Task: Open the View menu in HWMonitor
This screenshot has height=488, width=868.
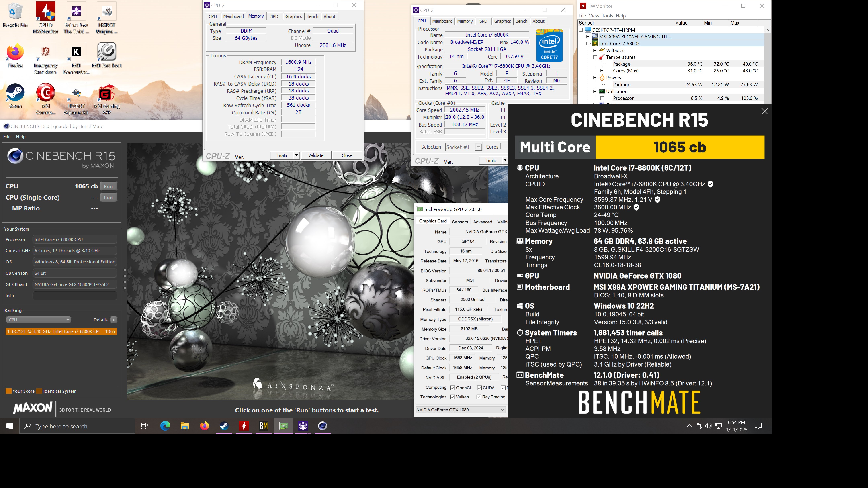Action: (594, 16)
